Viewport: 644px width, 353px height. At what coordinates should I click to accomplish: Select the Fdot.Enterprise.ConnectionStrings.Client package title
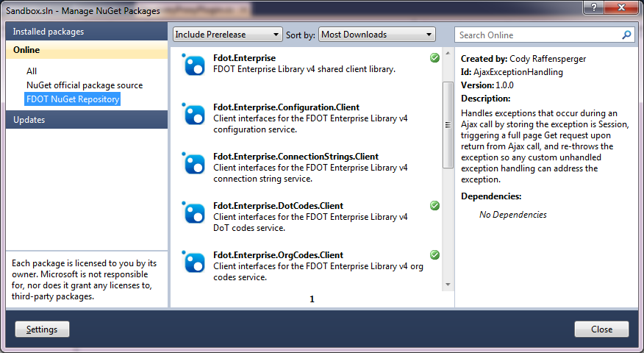[x=296, y=157]
